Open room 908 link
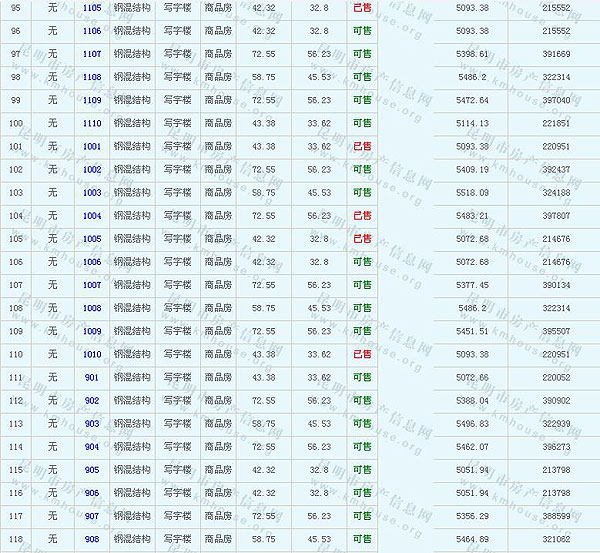Screen dimensions: 600x553 point(92,539)
